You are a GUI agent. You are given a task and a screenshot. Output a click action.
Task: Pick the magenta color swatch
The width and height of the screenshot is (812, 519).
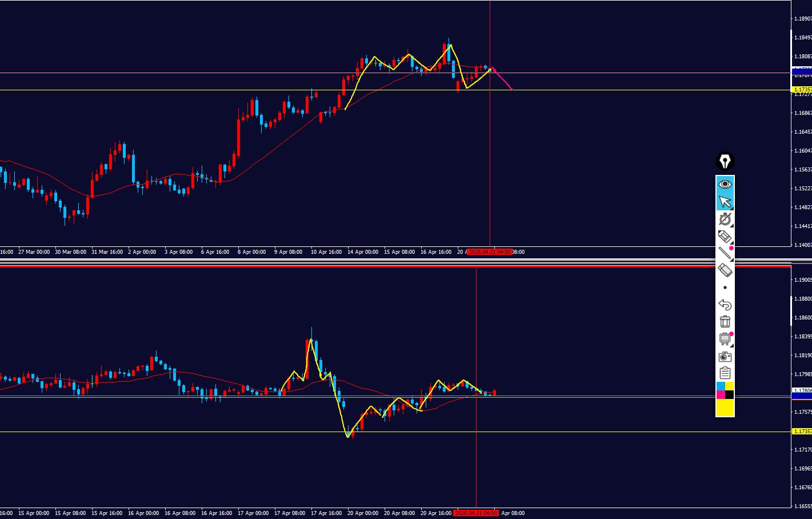click(x=721, y=395)
